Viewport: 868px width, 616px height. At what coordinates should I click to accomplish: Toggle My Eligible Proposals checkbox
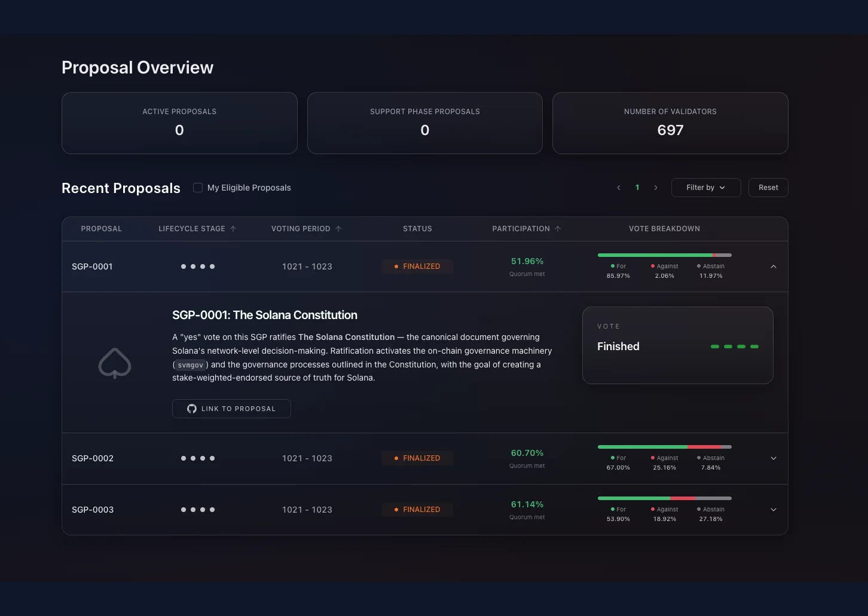click(198, 188)
